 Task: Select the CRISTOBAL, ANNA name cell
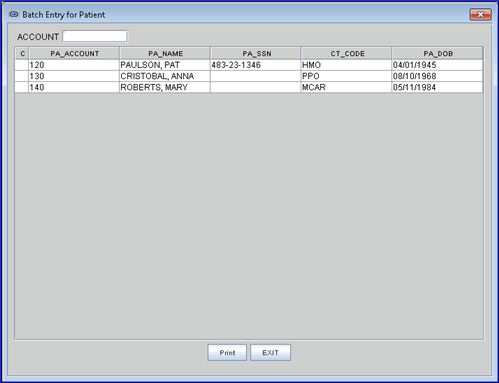(165, 76)
